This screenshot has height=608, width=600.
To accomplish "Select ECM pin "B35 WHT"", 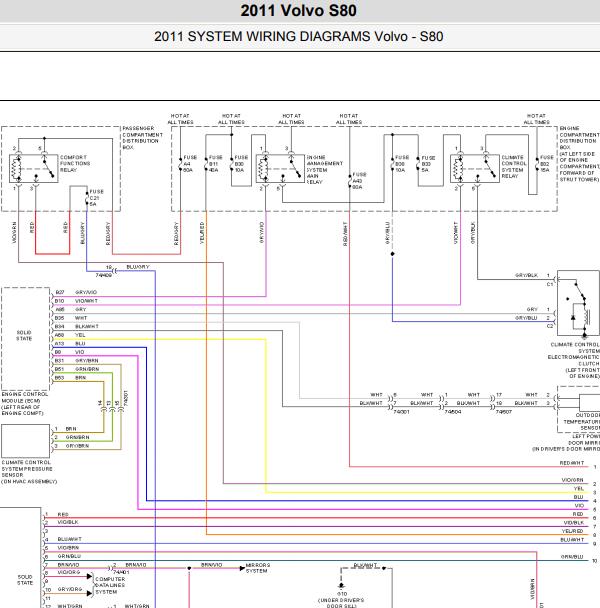I will point(71,318).
